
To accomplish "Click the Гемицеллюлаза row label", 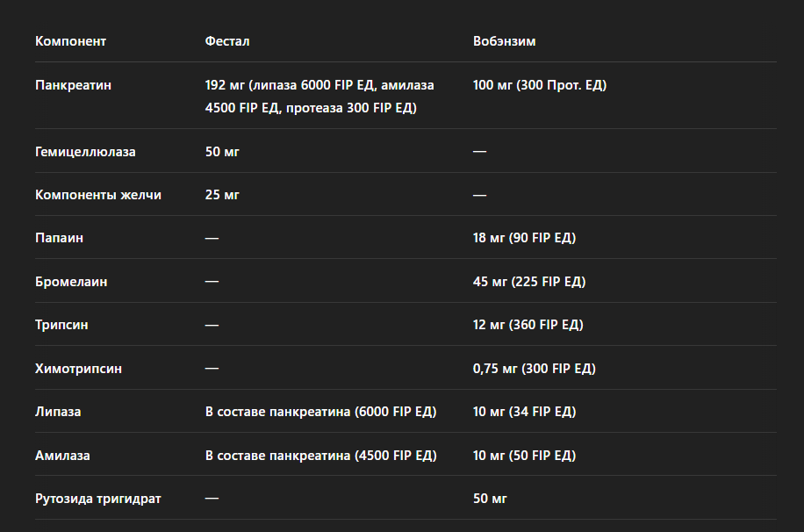I will pyautogui.click(x=85, y=152).
